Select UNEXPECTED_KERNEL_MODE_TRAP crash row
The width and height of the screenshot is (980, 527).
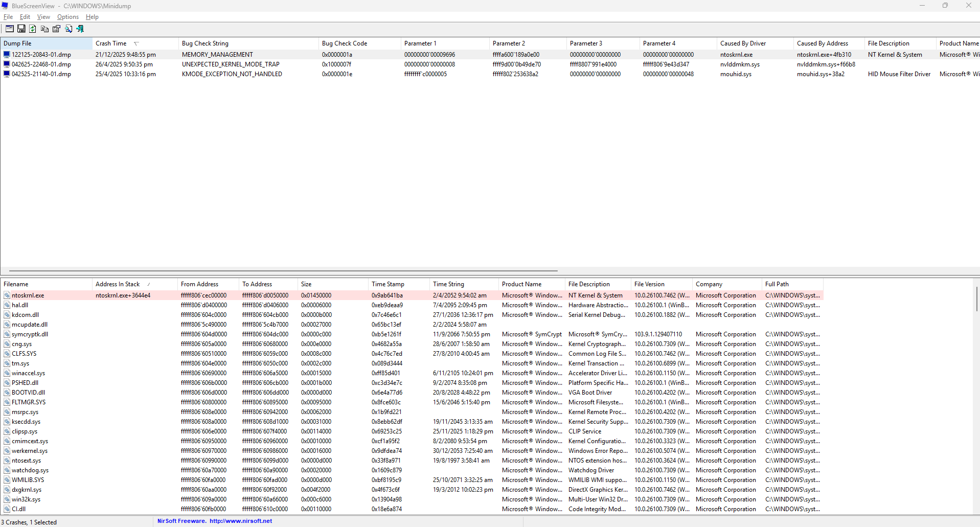(490, 64)
